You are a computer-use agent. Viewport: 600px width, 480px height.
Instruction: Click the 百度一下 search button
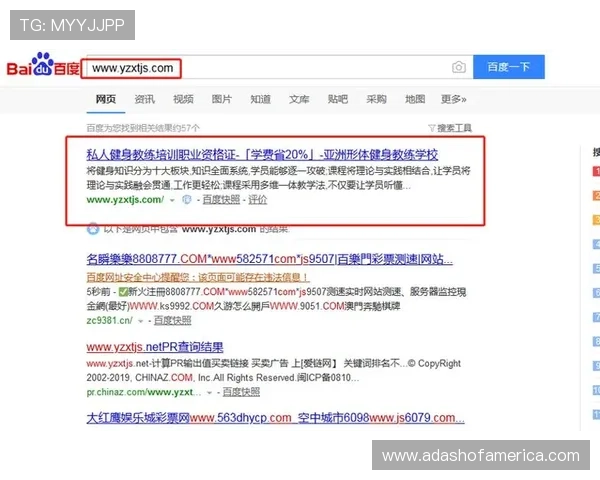pos(509,67)
